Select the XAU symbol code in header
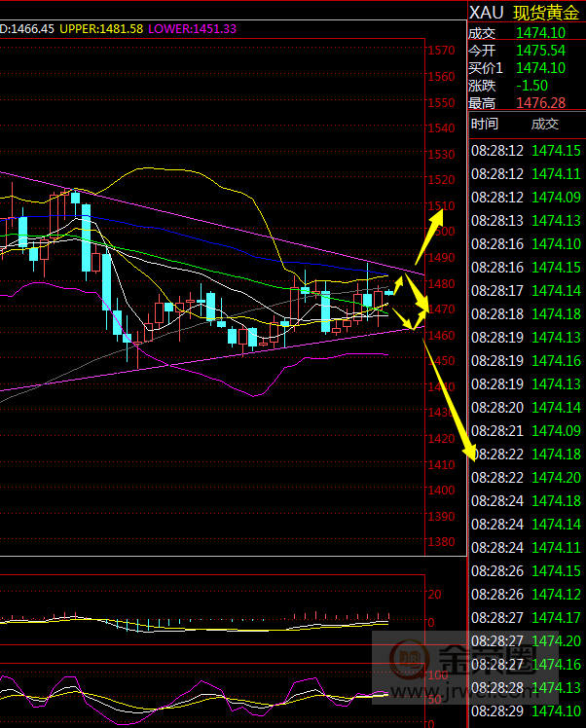 487,12
